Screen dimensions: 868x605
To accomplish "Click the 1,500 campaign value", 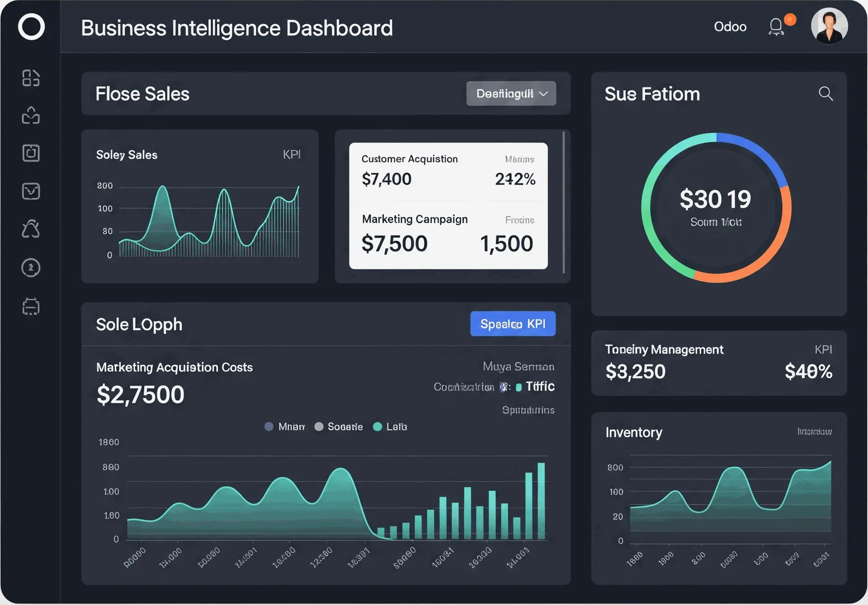I will click(506, 243).
